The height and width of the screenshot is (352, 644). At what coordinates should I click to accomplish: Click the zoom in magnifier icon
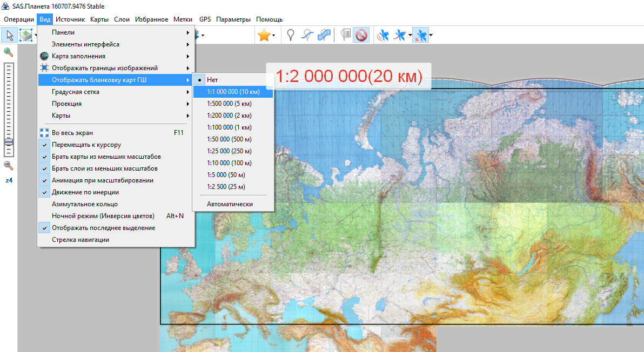(x=8, y=52)
